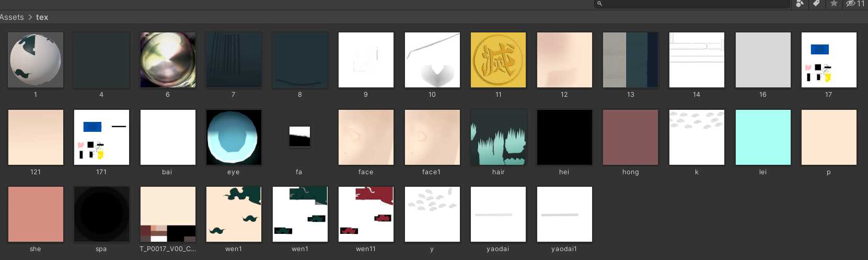Select the sphere material asset named 1

(x=36, y=60)
